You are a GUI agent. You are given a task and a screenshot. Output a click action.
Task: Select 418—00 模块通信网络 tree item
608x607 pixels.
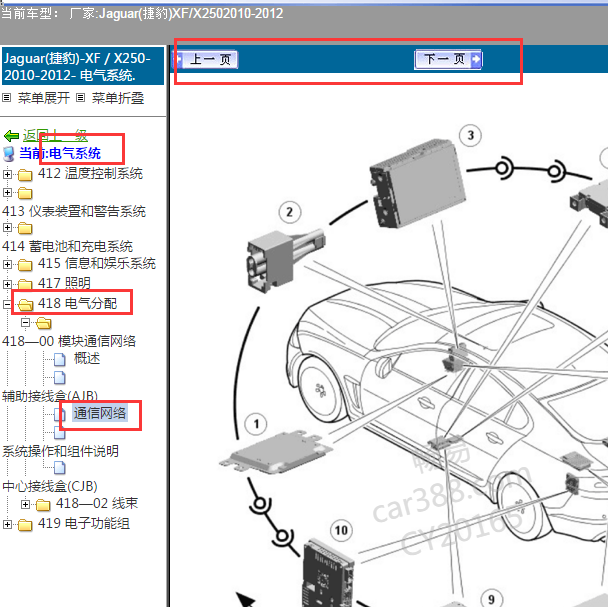pyautogui.click(x=69, y=341)
